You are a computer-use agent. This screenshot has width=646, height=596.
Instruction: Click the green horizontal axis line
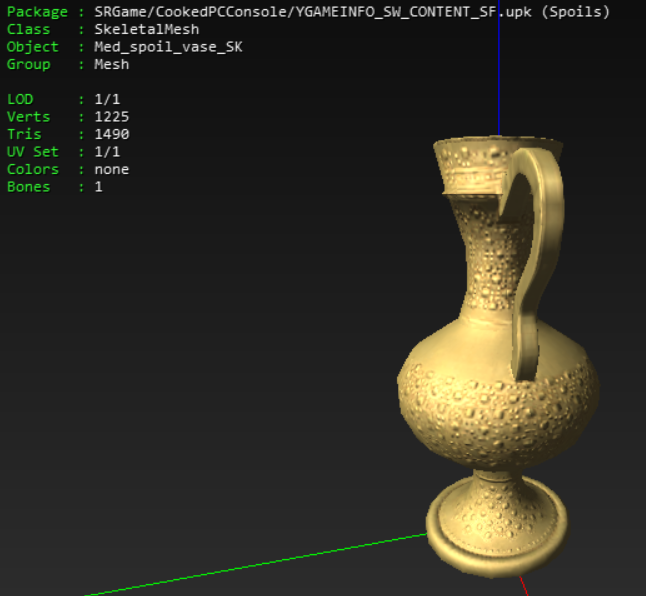255,565
